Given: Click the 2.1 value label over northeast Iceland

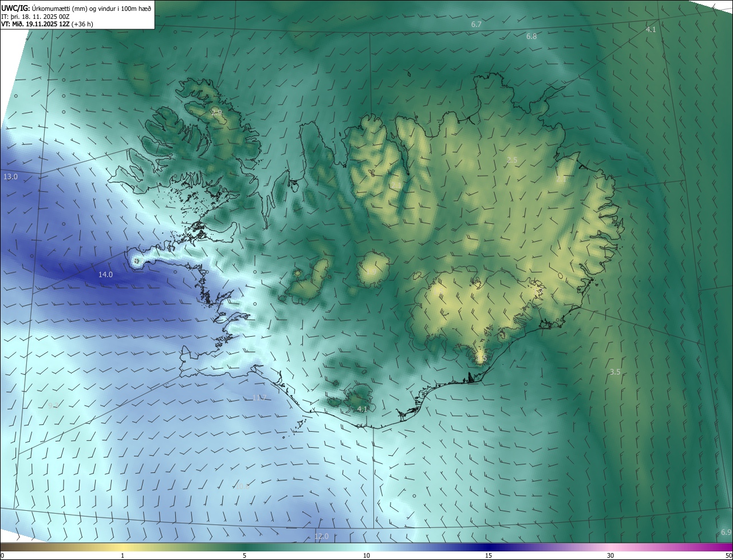Looking at the screenshot, I should (x=561, y=179).
